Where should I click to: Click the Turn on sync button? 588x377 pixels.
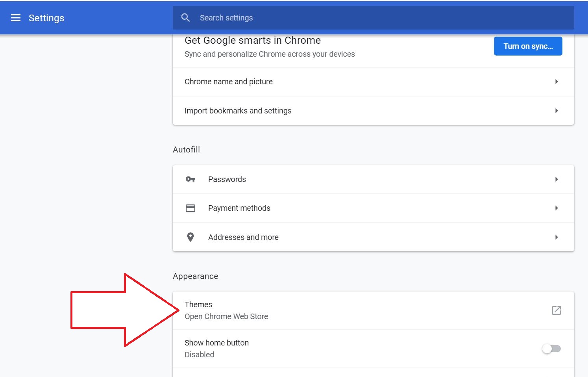[x=528, y=46]
